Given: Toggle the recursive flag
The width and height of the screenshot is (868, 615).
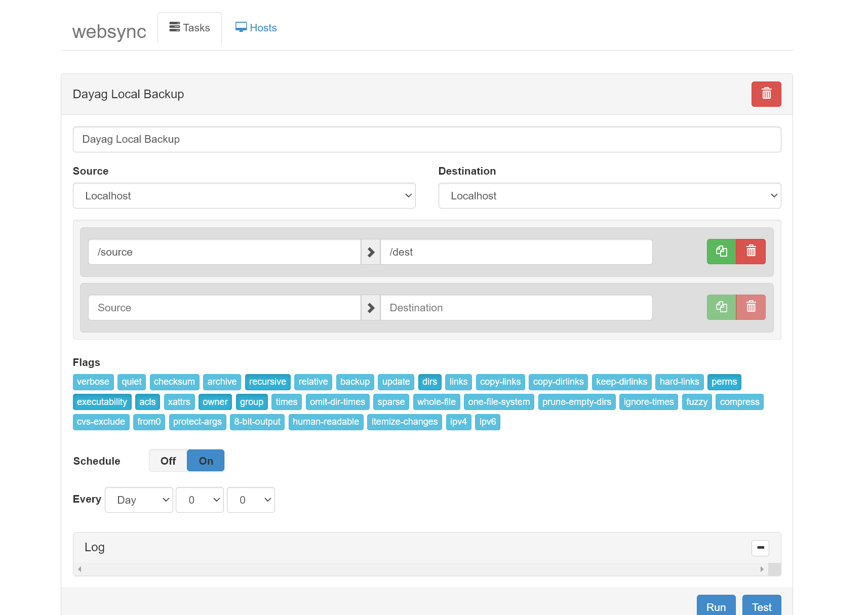Looking at the screenshot, I should click(267, 382).
